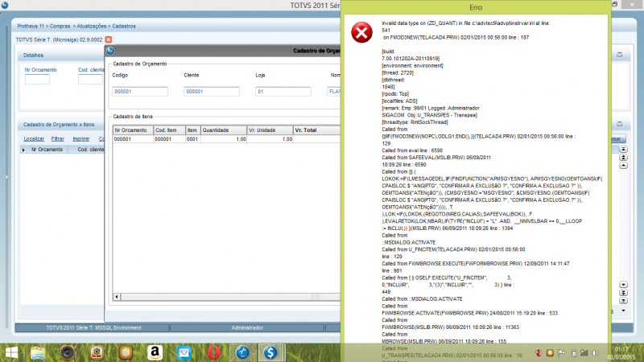The image size is (644, 362).
Task: Open the Windows Store taskbar icon
Action: [x=184, y=352]
